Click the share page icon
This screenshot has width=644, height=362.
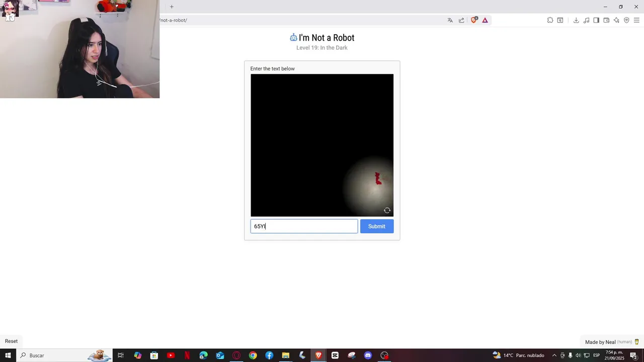[x=461, y=20]
